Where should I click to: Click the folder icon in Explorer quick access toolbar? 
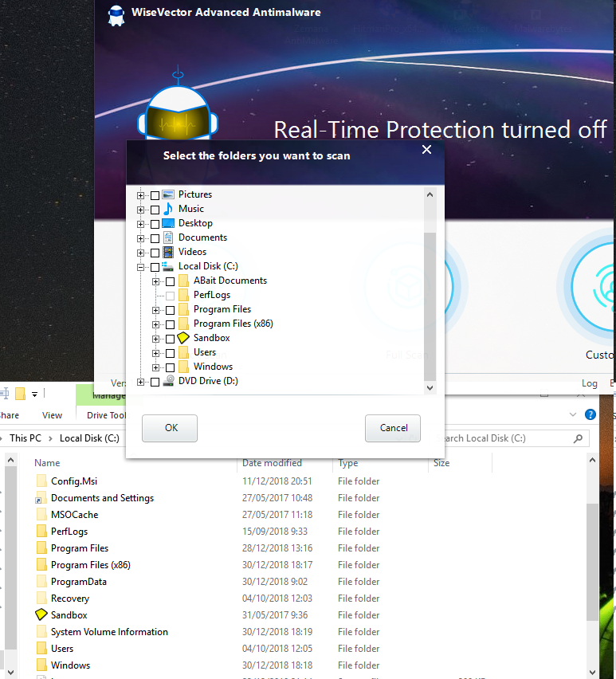tap(21, 394)
